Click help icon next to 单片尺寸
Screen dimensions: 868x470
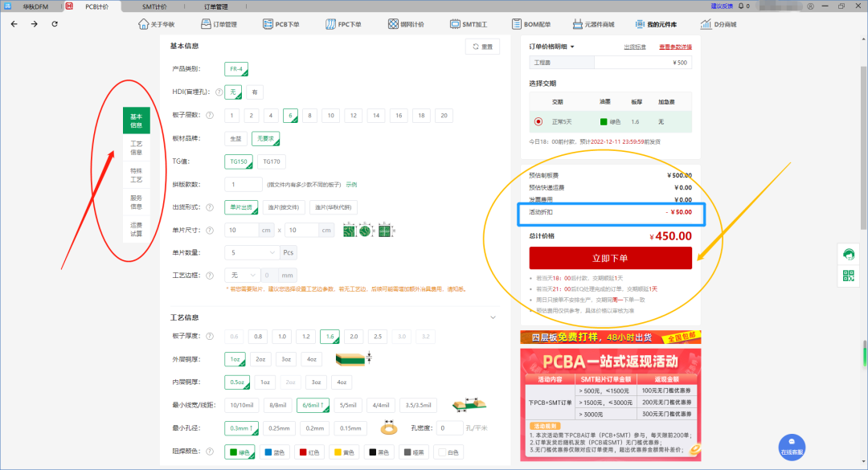pyautogui.click(x=210, y=231)
